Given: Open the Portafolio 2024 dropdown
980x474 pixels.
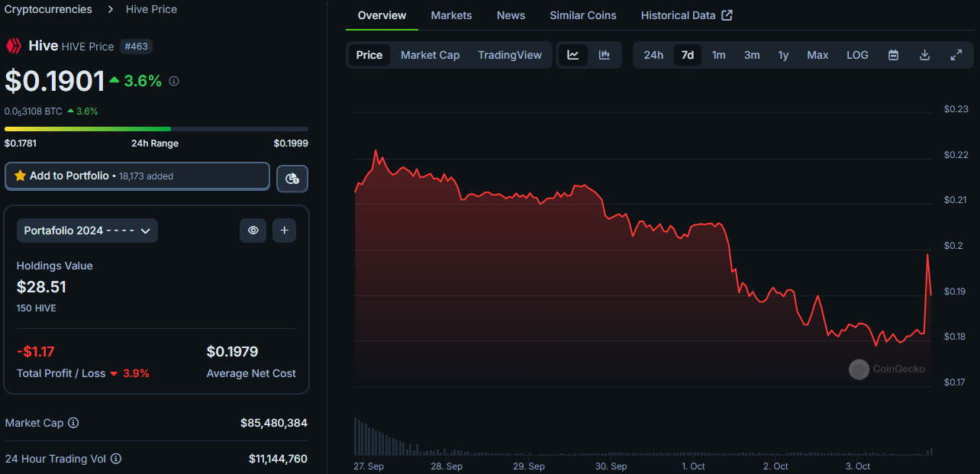Looking at the screenshot, I should click(x=87, y=231).
